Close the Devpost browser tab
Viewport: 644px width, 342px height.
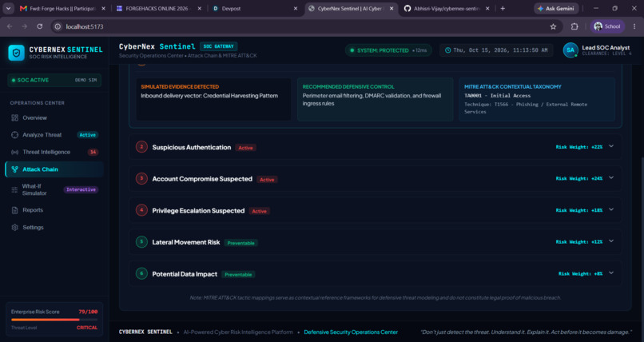[x=296, y=9]
